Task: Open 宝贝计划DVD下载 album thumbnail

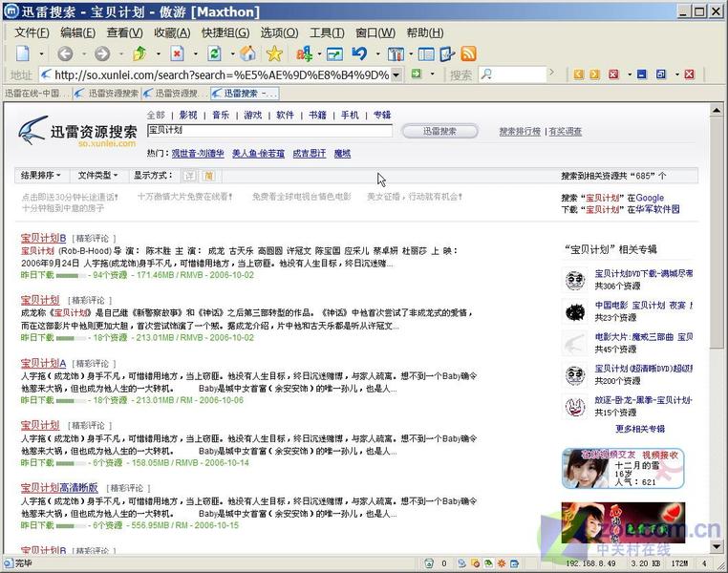Action: [575, 280]
